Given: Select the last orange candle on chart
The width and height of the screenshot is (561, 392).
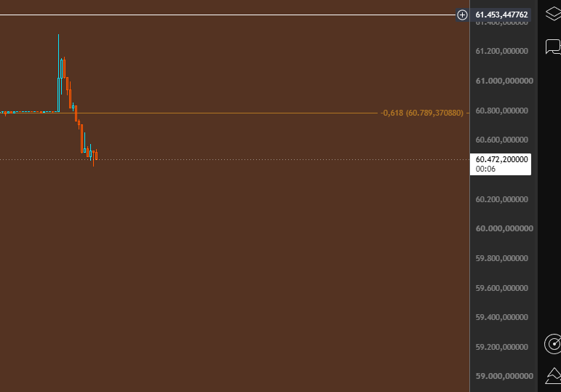Looking at the screenshot, I should [x=96, y=155].
